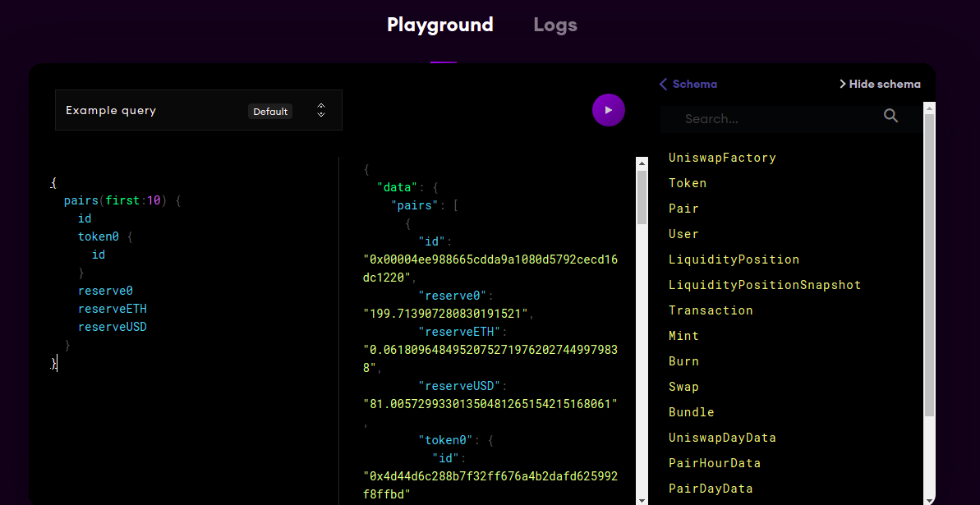The image size is (980, 505).
Task: Open the UniswapDayData schema entity
Action: pyautogui.click(x=722, y=438)
